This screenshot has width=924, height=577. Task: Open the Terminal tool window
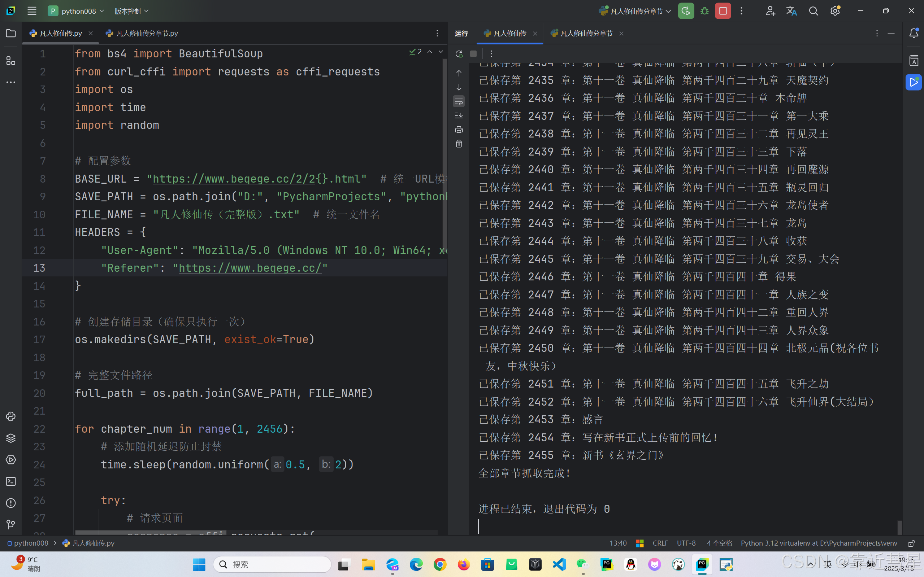(x=11, y=481)
